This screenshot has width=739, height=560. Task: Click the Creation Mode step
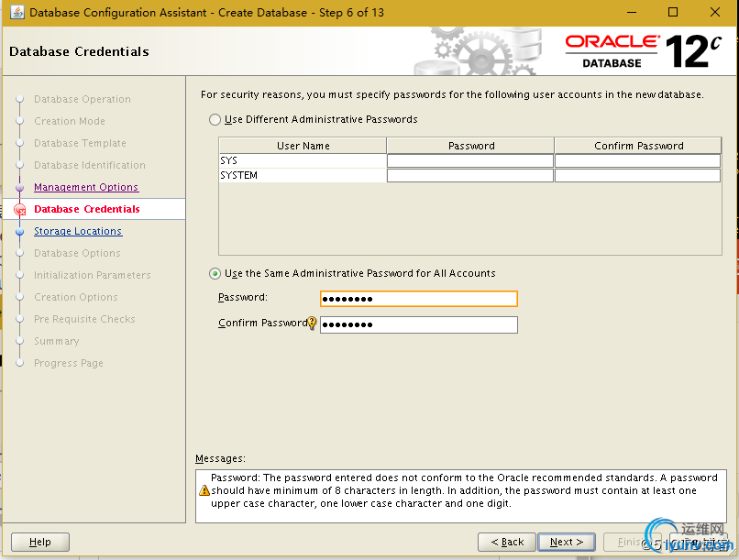coord(70,121)
